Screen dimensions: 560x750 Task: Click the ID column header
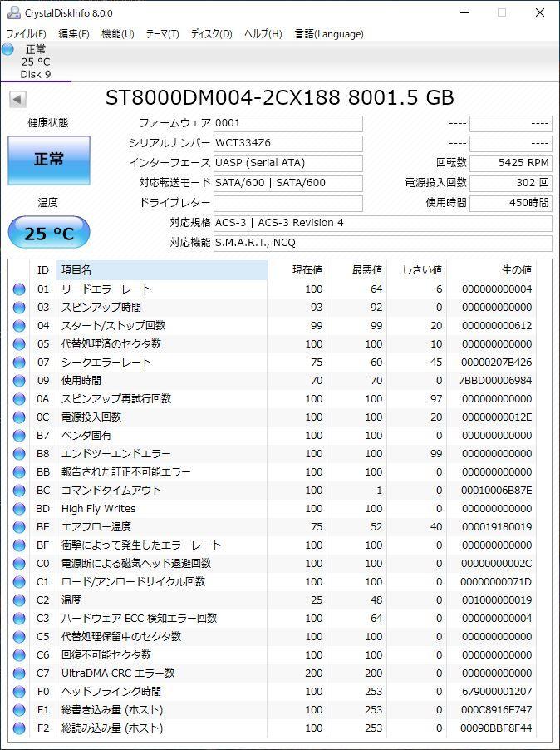point(43,269)
